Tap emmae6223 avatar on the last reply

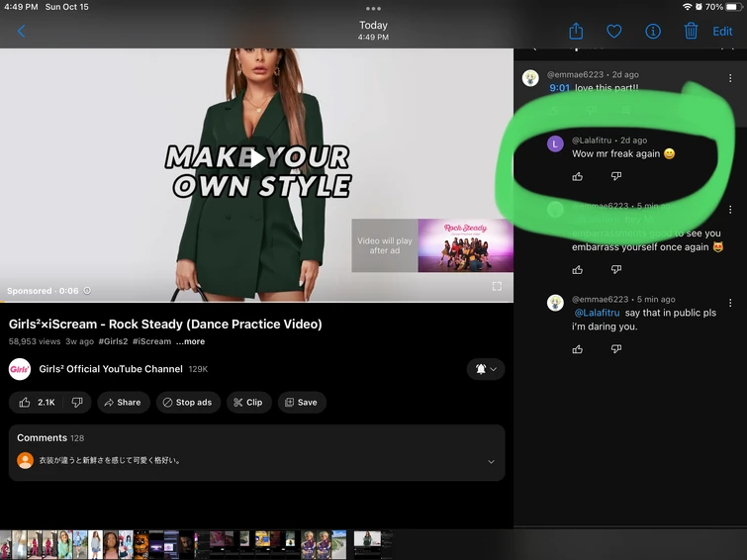(x=555, y=303)
